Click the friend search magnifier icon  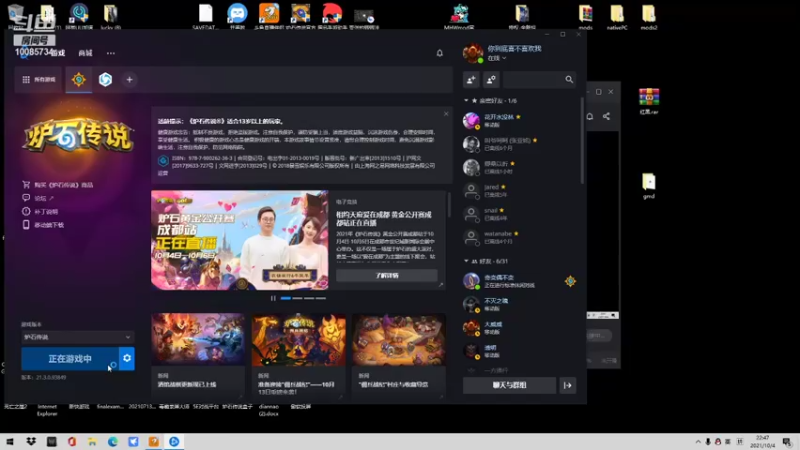(x=569, y=80)
